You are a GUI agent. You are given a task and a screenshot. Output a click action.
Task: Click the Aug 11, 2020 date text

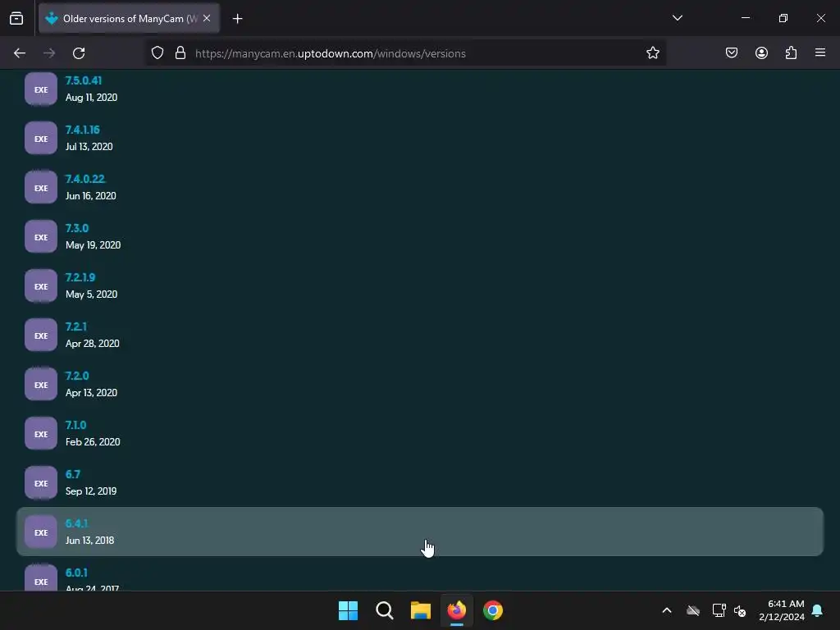(92, 98)
